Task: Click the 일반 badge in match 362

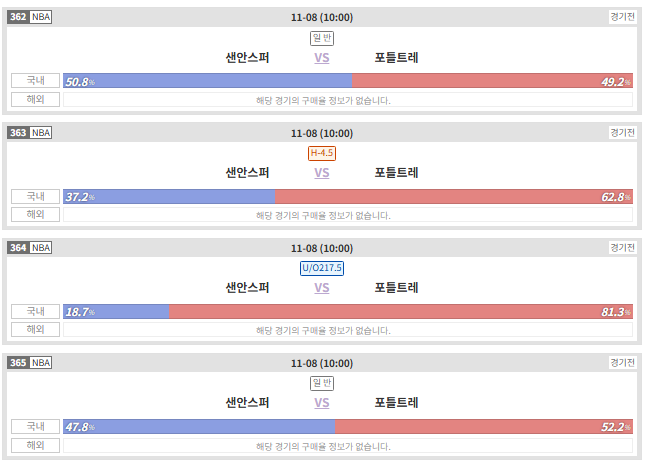Action: click(322, 38)
